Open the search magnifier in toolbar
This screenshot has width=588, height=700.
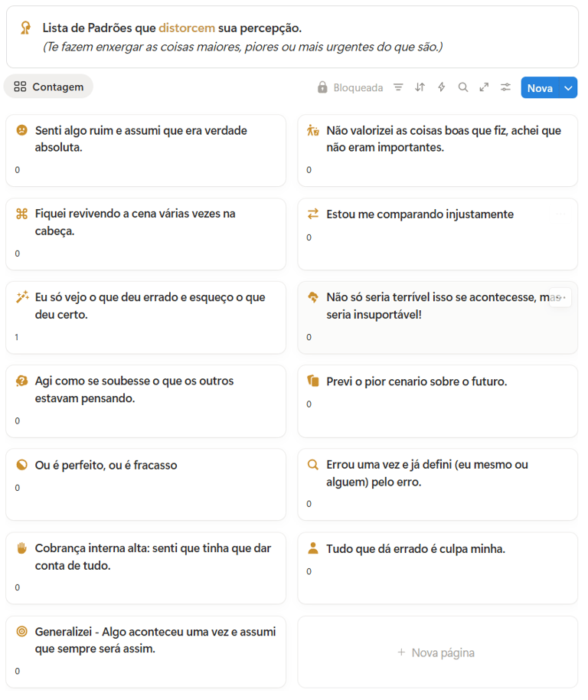point(462,87)
